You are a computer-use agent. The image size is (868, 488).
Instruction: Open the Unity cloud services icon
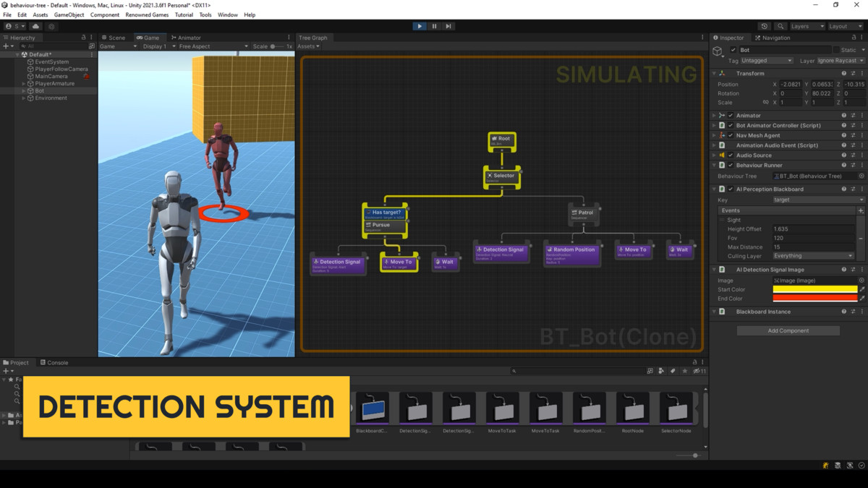point(35,25)
